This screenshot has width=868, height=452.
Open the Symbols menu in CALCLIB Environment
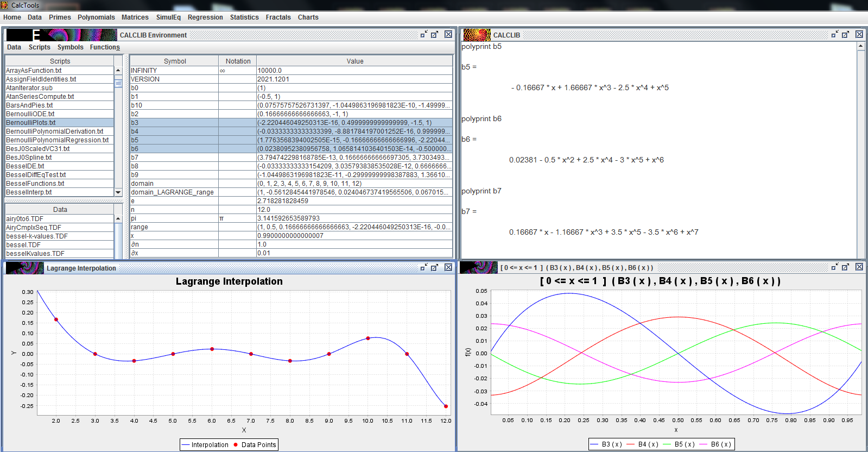tap(71, 47)
